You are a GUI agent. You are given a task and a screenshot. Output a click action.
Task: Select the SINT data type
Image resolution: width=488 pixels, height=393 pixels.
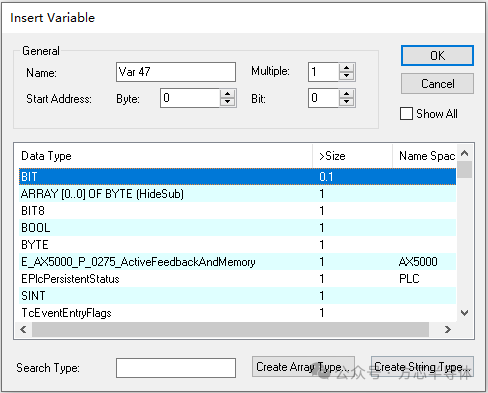click(x=237, y=296)
